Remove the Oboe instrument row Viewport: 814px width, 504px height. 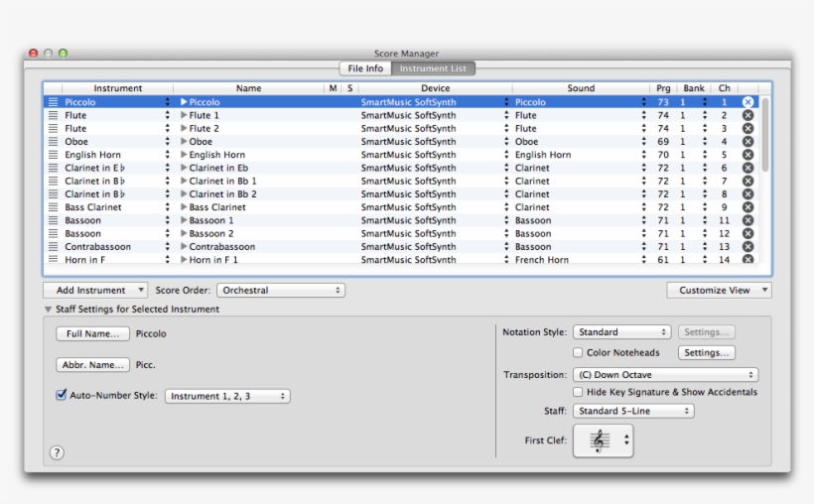747,142
